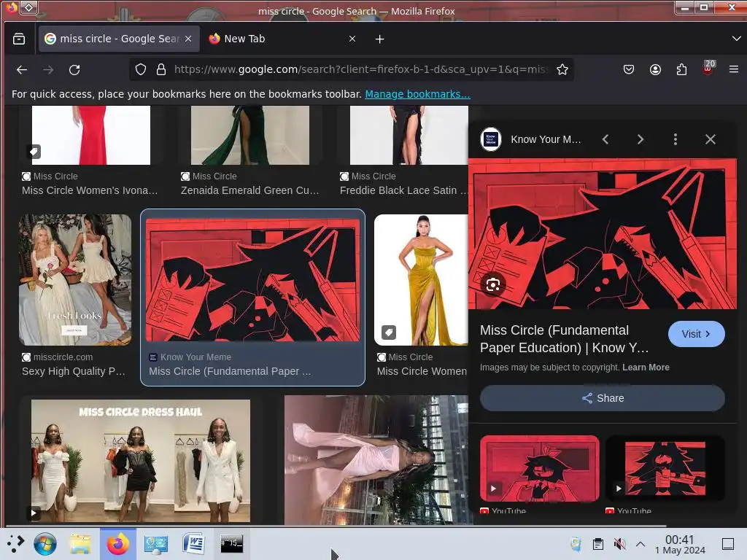Close the New Tab tab
The width and height of the screenshot is (747, 560).
pos(352,39)
